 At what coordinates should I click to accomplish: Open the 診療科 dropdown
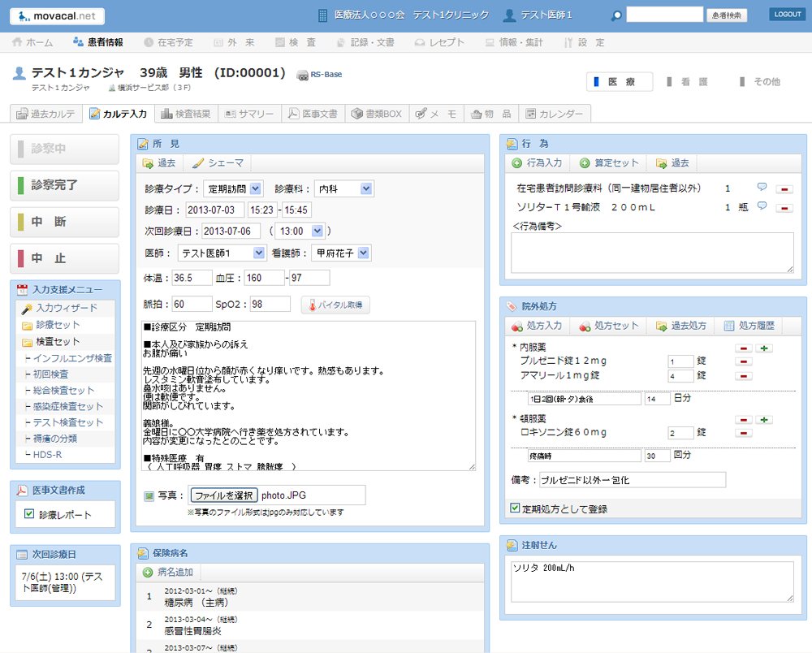[x=343, y=189]
